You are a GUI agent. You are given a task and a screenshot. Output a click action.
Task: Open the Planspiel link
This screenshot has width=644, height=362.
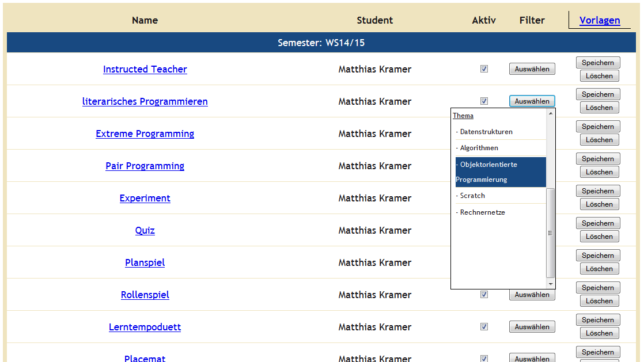pos(145,262)
